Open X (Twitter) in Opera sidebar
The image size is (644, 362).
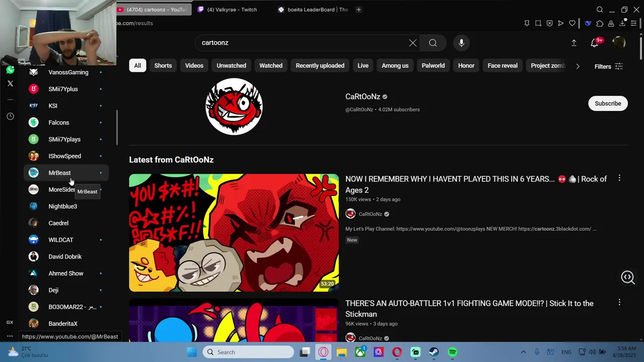point(10,83)
